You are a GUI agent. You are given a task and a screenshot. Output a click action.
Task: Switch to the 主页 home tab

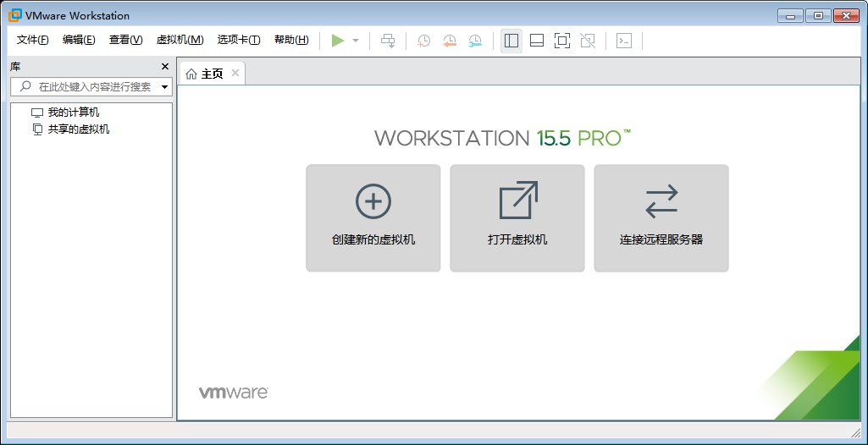pyautogui.click(x=213, y=74)
